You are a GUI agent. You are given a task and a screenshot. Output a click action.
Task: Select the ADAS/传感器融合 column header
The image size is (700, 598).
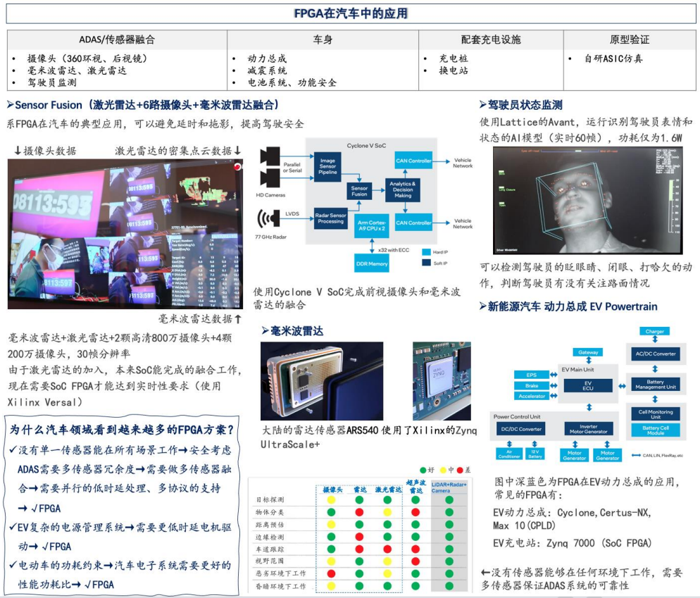point(117,39)
